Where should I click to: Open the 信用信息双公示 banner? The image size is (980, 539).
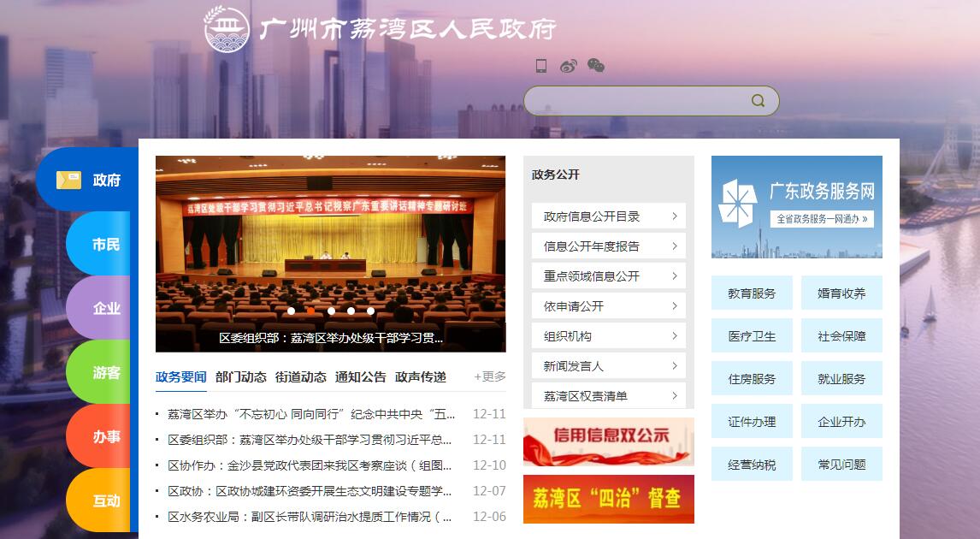tap(609, 442)
